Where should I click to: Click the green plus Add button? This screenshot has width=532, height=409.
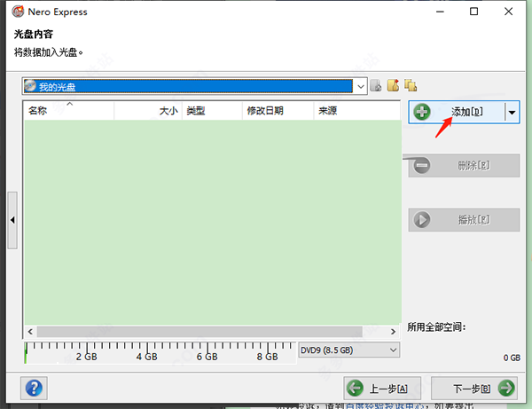[x=457, y=112]
